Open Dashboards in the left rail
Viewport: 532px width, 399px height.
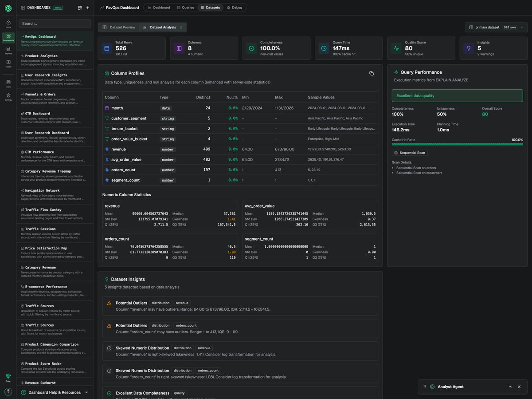coord(8,37)
